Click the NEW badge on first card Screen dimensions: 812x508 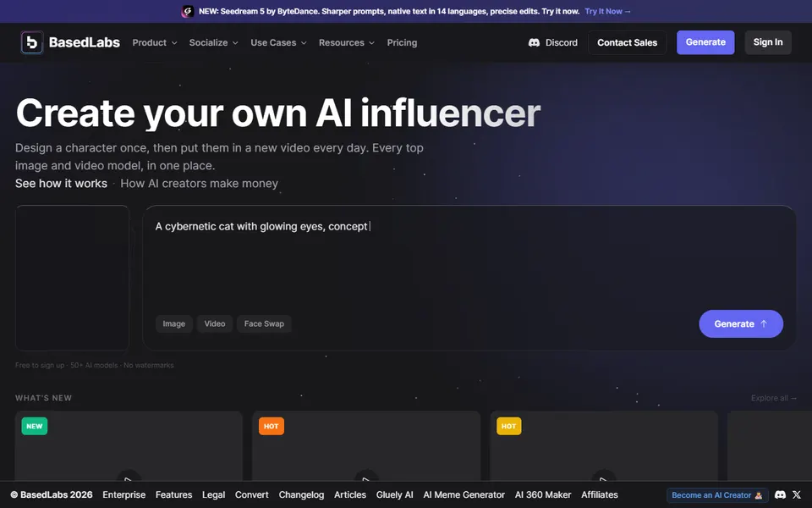click(x=34, y=426)
